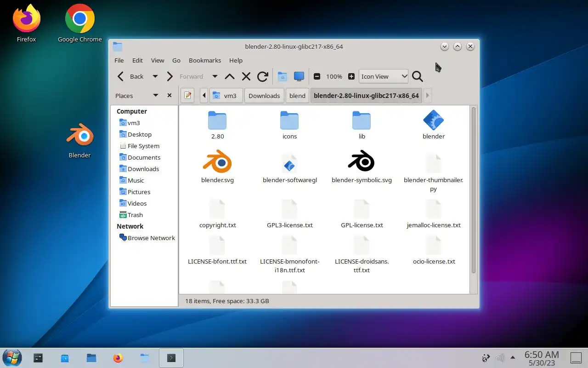Go up to parent folder

tap(230, 76)
